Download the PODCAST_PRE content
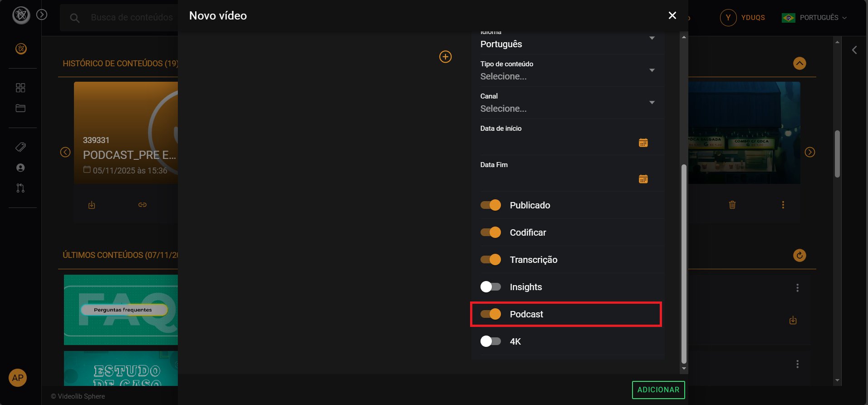Image resolution: width=868 pixels, height=405 pixels. coord(91,204)
